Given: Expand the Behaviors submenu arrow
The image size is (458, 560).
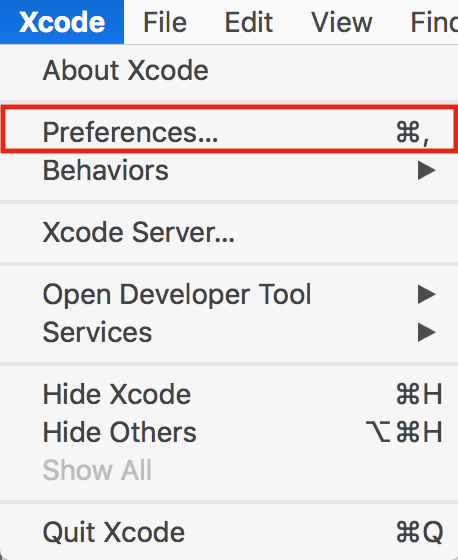Looking at the screenshot, I should 427,170.
